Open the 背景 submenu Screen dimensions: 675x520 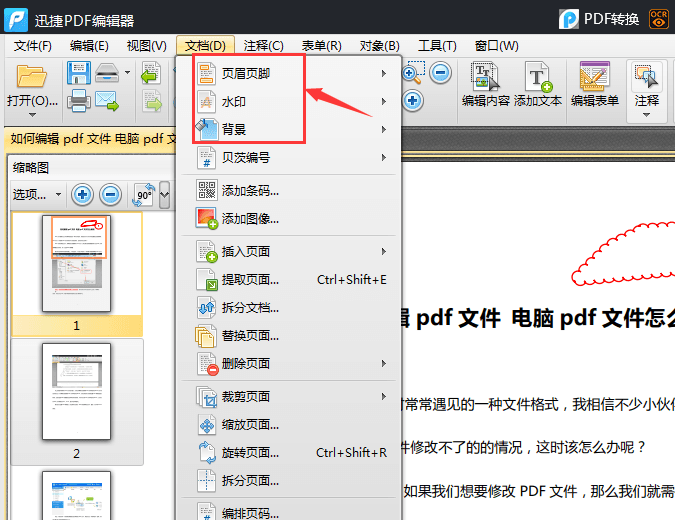[x=290, y=130]
